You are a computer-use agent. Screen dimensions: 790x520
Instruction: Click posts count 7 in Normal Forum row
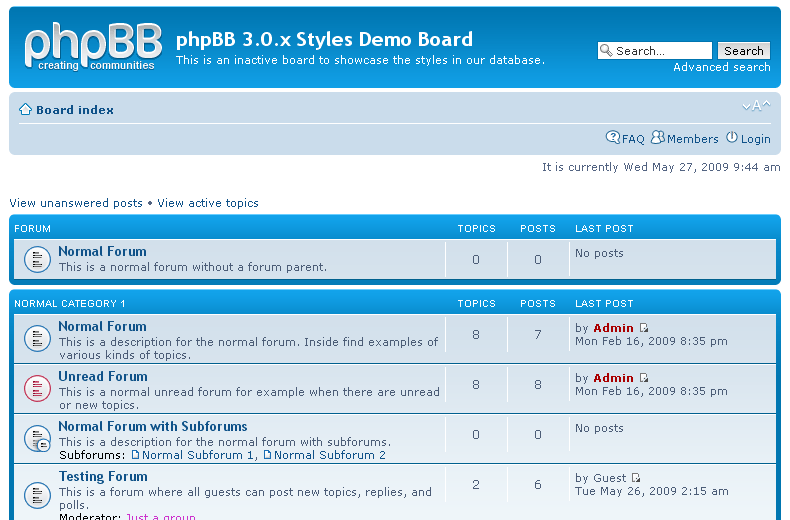coord(538,335)
